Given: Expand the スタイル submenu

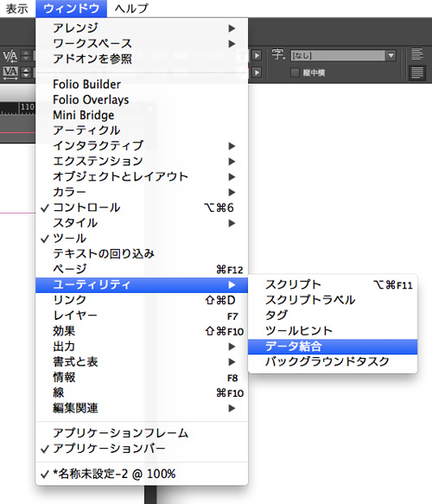Looking at the screenshot, I should (x=142, y=223).
